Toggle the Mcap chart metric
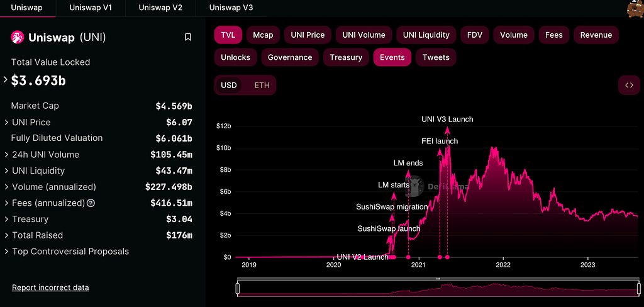644x307 pixels. [263, 35]
